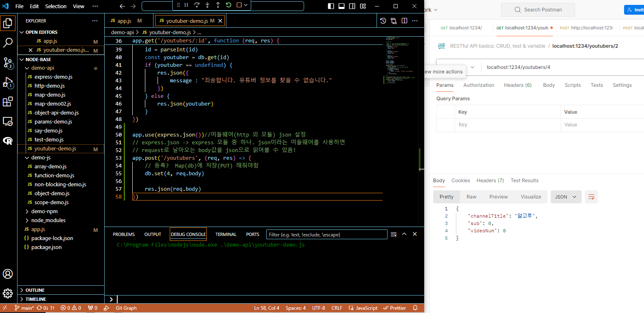Click the debug Step Into icon
The height and width of the screenshot is (313, 644).
click(x=208, y=5)
